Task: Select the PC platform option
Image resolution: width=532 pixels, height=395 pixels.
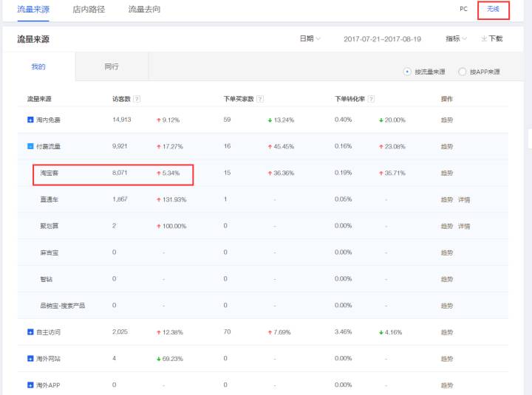Action: click(463, 9)
